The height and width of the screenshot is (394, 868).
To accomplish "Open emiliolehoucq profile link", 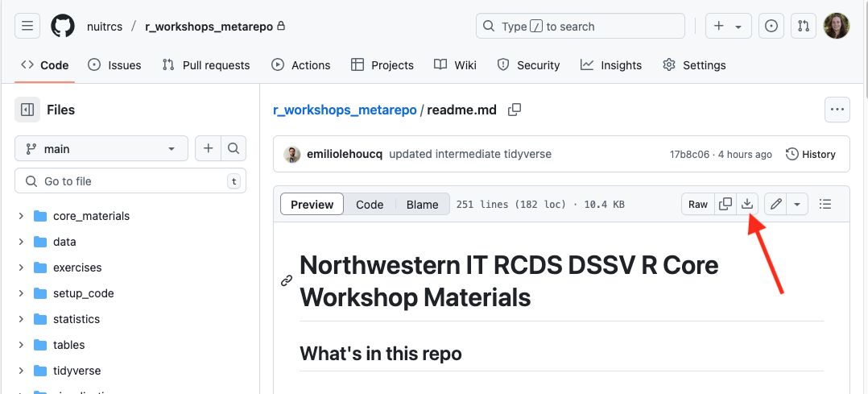I will pyautogui.click(x=345, y=155).
